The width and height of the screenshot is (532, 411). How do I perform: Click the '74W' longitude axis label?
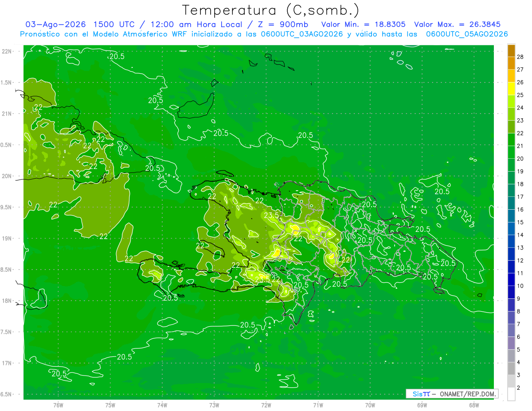click(162, 405)
